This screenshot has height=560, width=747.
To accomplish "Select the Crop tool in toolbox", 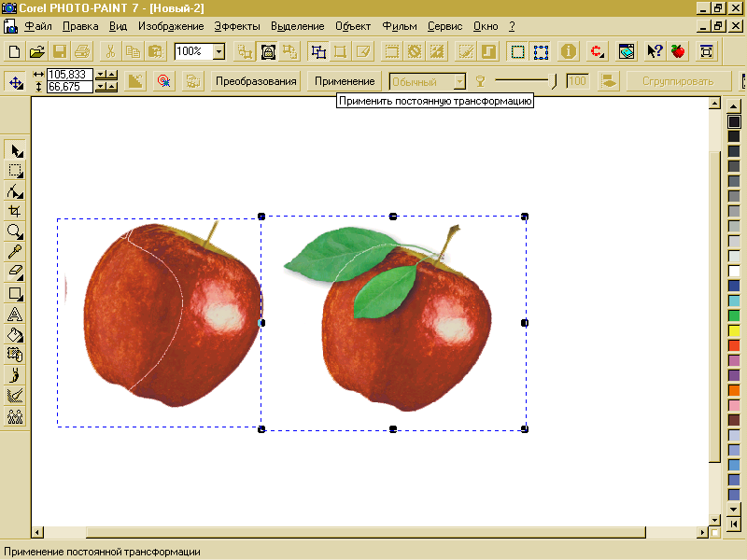I will point(15,211).
